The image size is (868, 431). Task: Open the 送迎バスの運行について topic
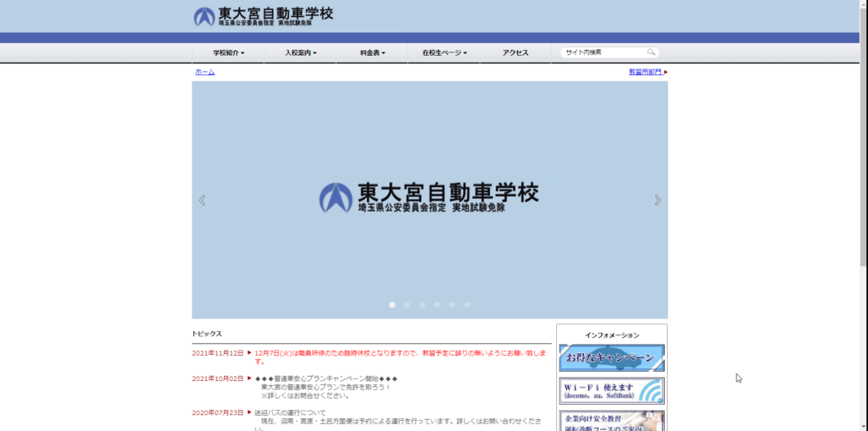click(x=290, y=412)
